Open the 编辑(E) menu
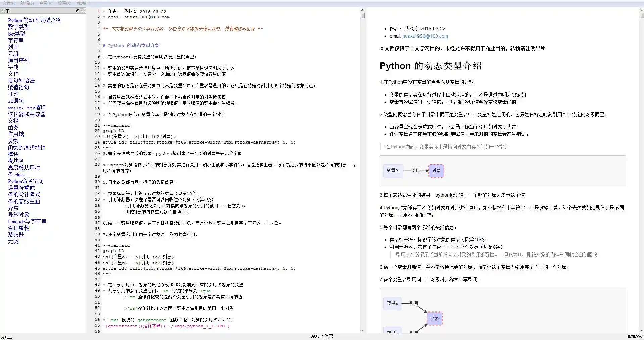The height and width of the screenshot is (340, 644). [28, 3]
